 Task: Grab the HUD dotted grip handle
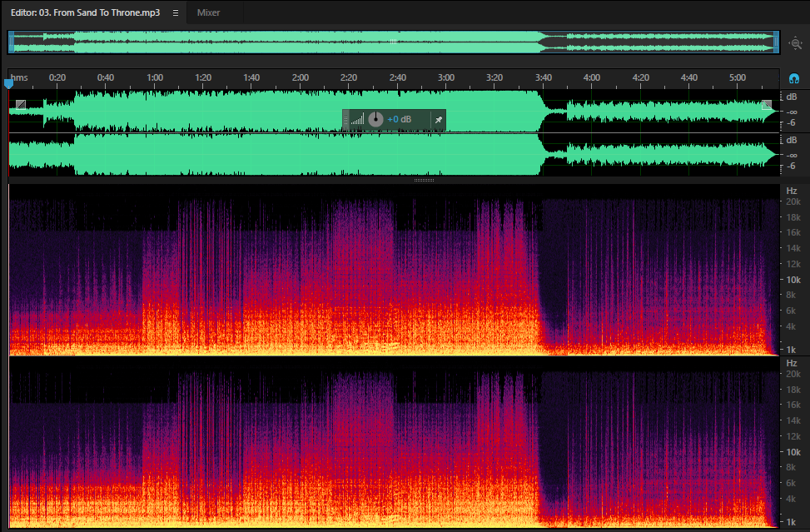tap(345, 120)
